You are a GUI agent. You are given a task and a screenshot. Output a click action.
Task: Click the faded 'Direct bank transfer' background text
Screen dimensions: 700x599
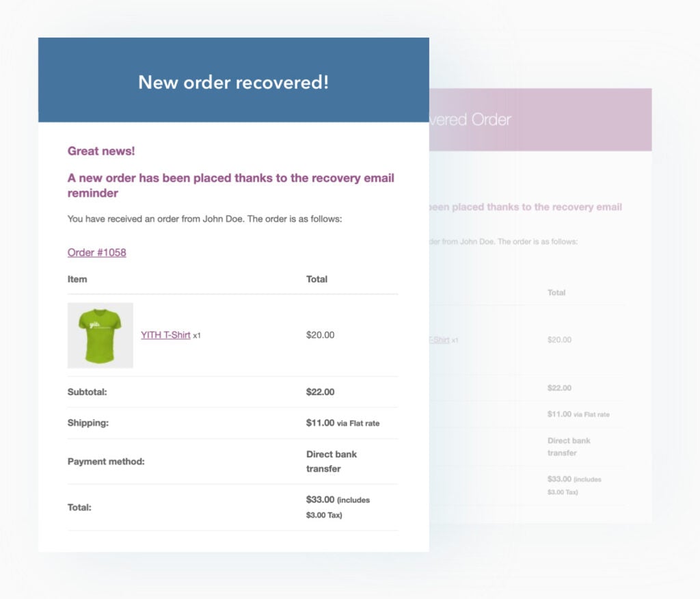pos(568,447)
